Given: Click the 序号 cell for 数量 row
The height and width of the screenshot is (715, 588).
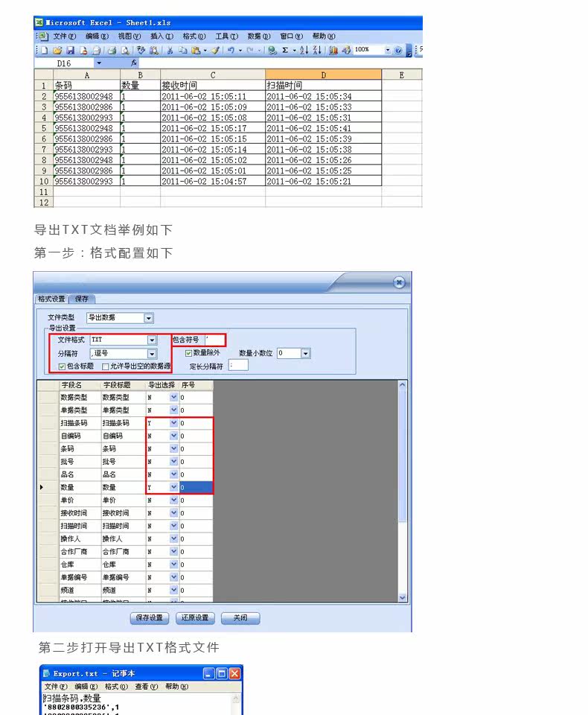Looking at the screenshot, I should [x=196, y=487].
